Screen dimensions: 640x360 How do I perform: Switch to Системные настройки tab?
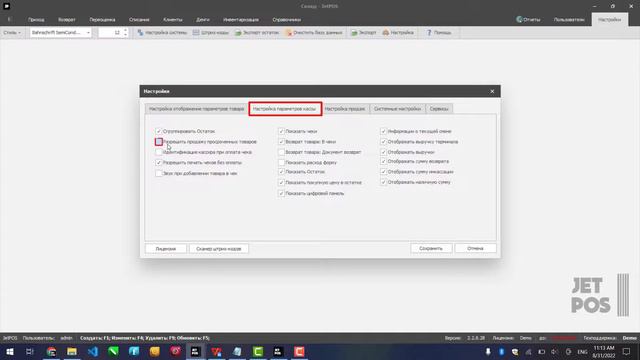coord(397,109)
